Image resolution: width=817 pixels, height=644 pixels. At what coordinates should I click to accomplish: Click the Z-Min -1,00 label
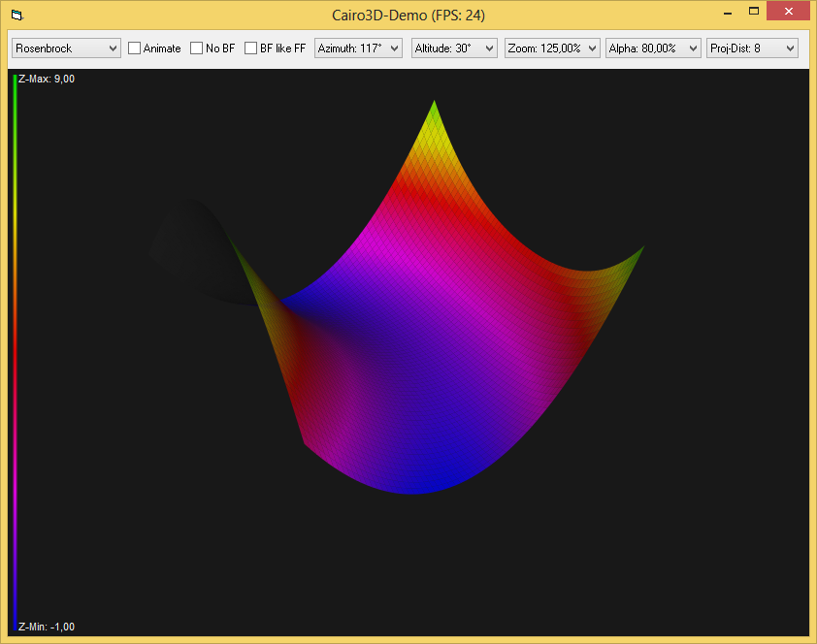coord(47,627)
